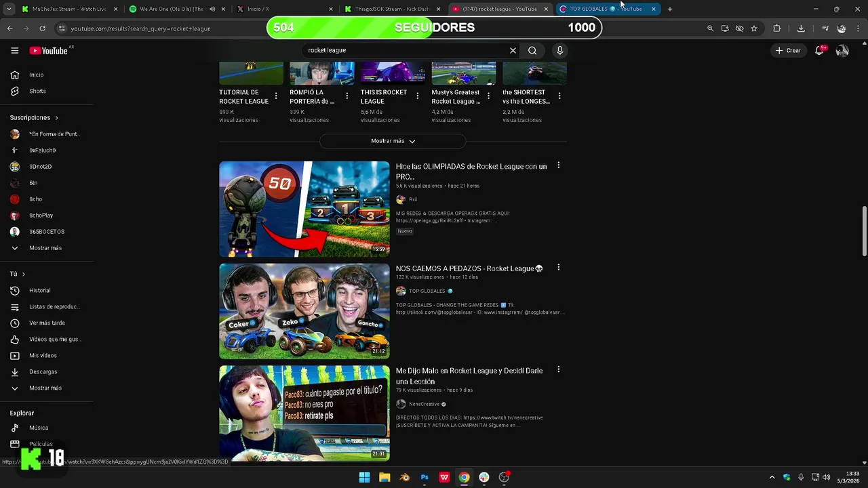Open the 8choPlay subscription channel
Screen dimensions: 868x488
coord(41,216)
